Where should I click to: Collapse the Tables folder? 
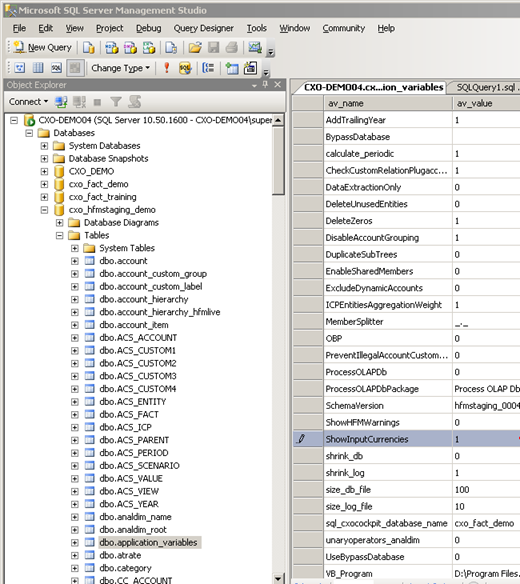click(60, 235)
